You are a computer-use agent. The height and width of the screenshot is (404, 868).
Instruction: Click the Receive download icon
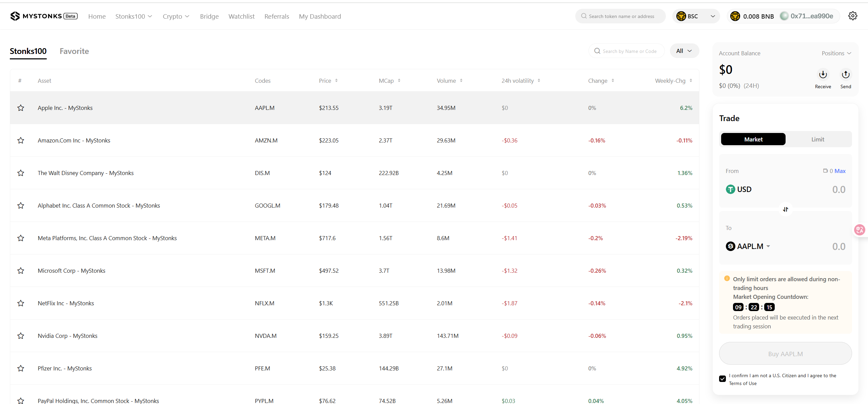(x=823, y=74)
